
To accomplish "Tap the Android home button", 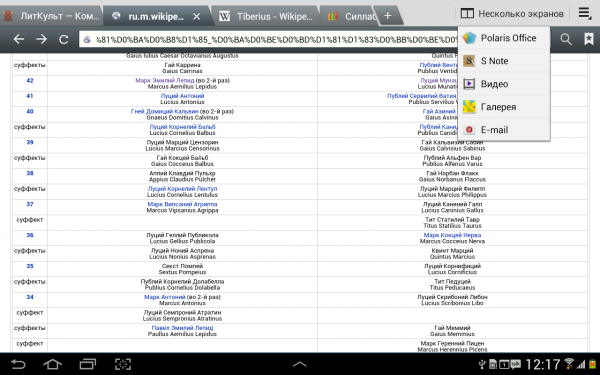I will coord(53,364).
